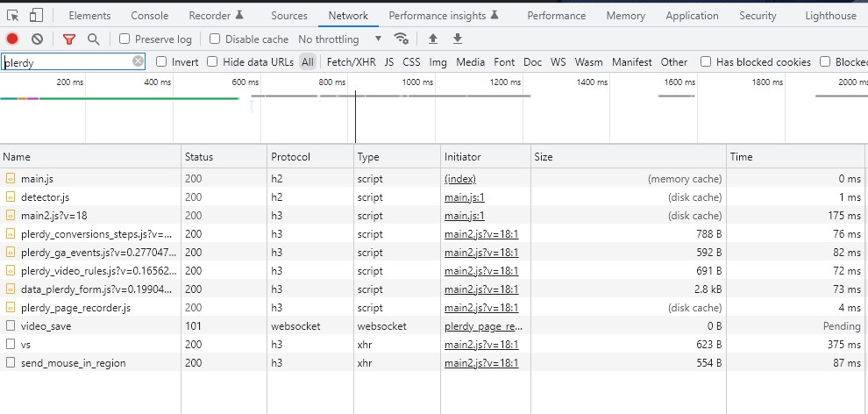
Task: Toggle the device toolbar icon
Action: click(x=36, y=16)
